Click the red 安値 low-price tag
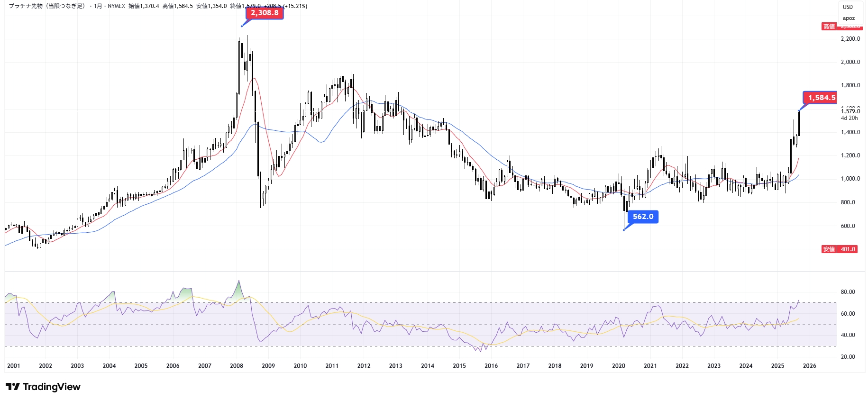This screenshot has height=401, width=868. (829, 249)
